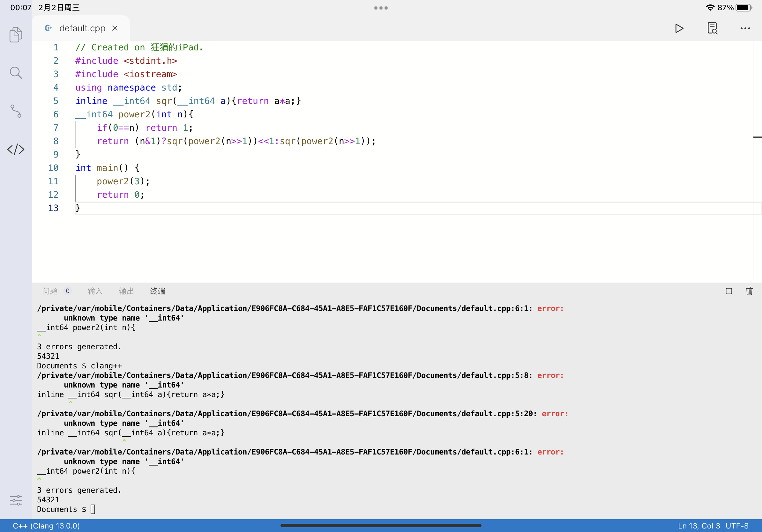Image resolution: width=762 pixels, height=532 pixels.
Task: Open the language mode selector showing C++ (Clang 13.0.0)
Action: 46,526
